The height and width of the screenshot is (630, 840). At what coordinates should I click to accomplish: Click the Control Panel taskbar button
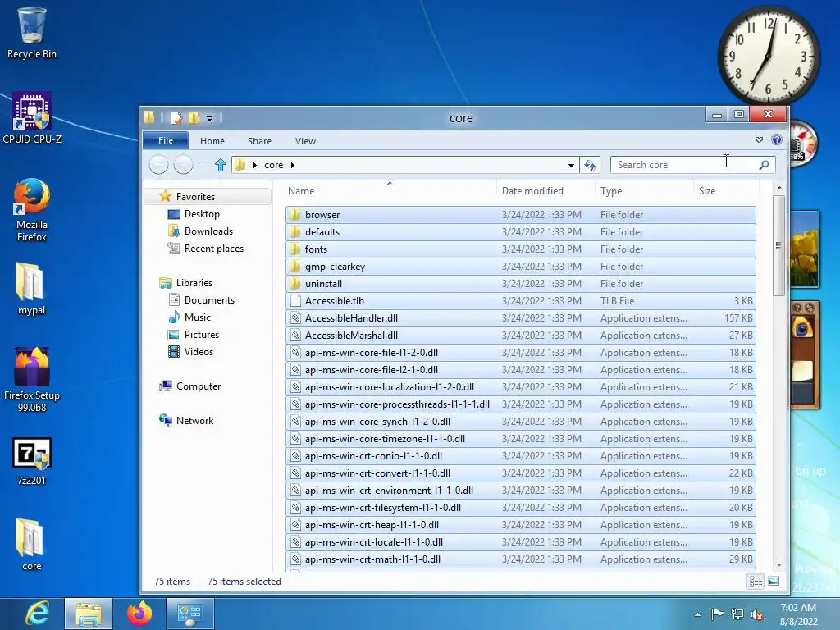189,614
